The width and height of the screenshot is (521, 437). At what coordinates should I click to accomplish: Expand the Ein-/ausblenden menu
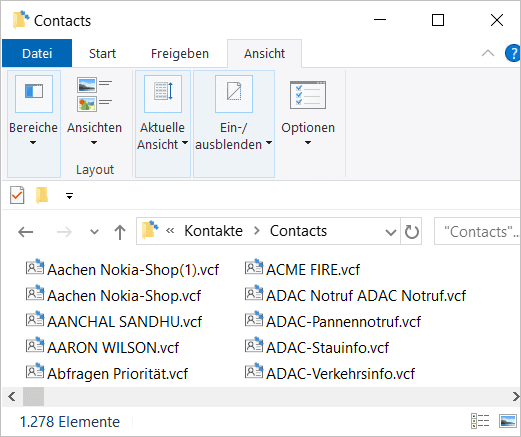pos(269,144)
